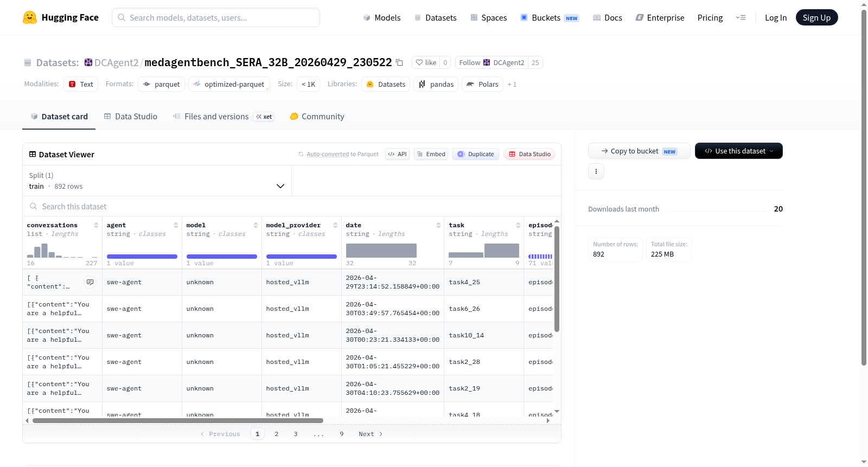Click the horizontal scroll left arrow

[27, 420]
